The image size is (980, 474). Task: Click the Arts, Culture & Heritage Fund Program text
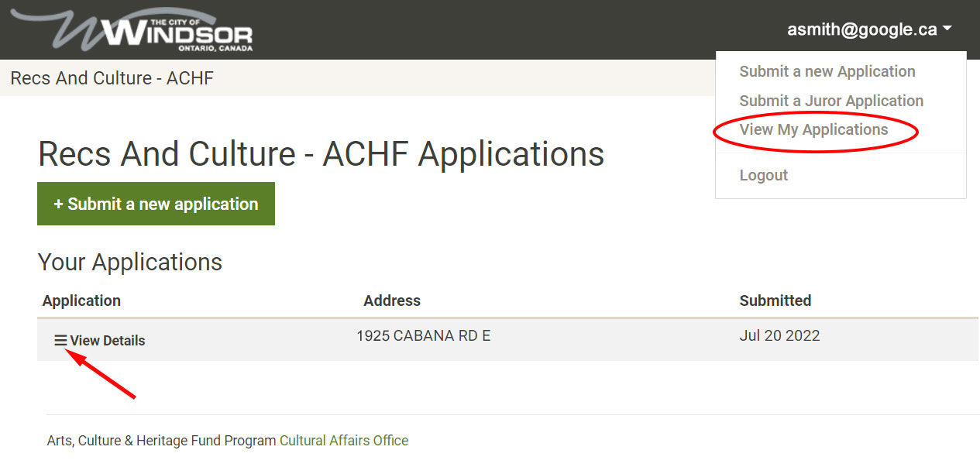161,441
